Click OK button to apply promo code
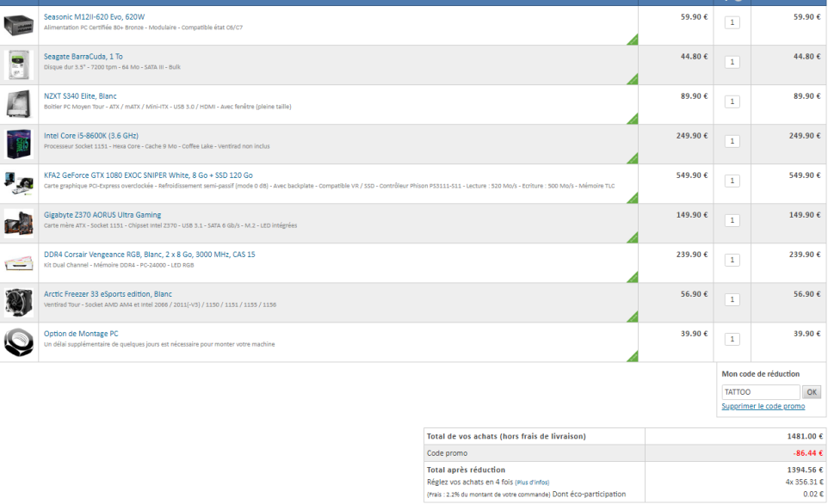The height and width of the screenshot is (504, 828). [812, 392]
